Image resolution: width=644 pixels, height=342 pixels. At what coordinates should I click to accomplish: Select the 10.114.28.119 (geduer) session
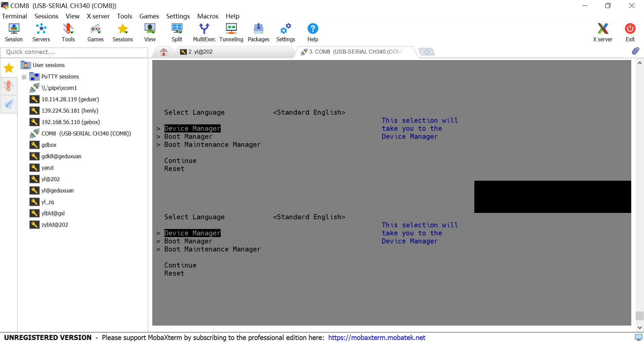pos(70,99)
